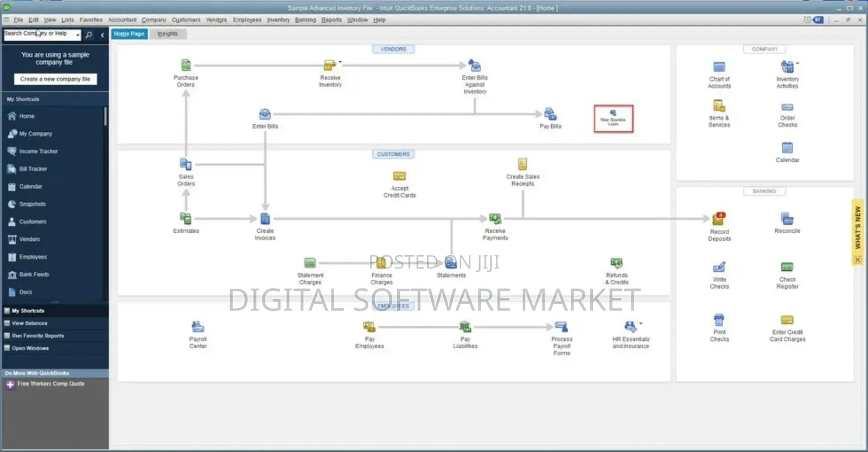This screenshot has height=452, width=868.
Task: Select the Enter Bills icon
Action: 265,114
